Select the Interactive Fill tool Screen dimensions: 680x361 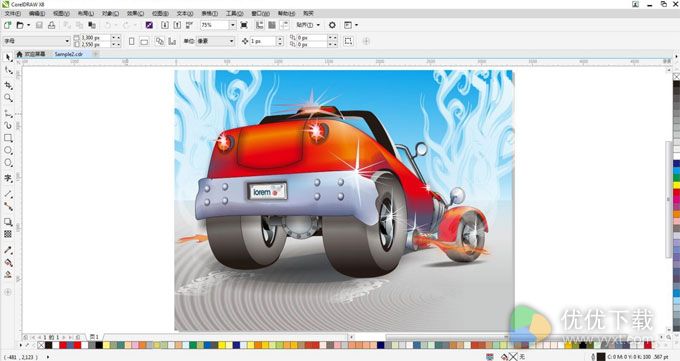[x=8, y=262]
